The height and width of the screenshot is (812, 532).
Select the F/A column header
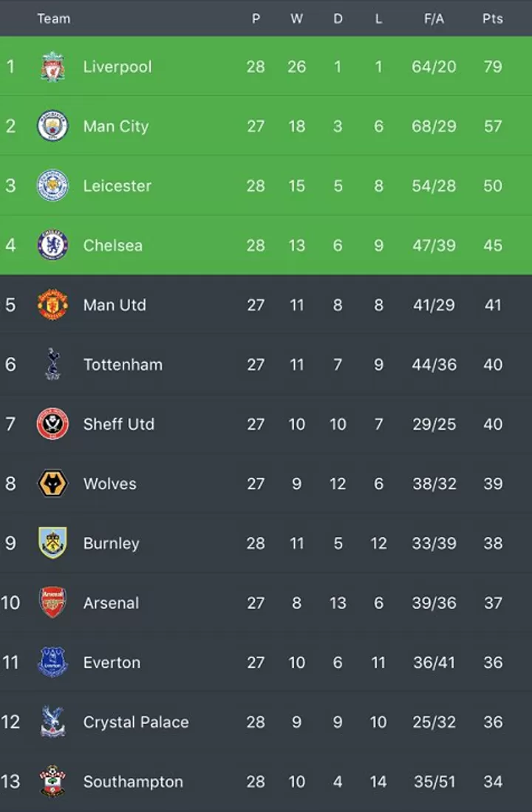pyautogui.click(x=434, y=18)
